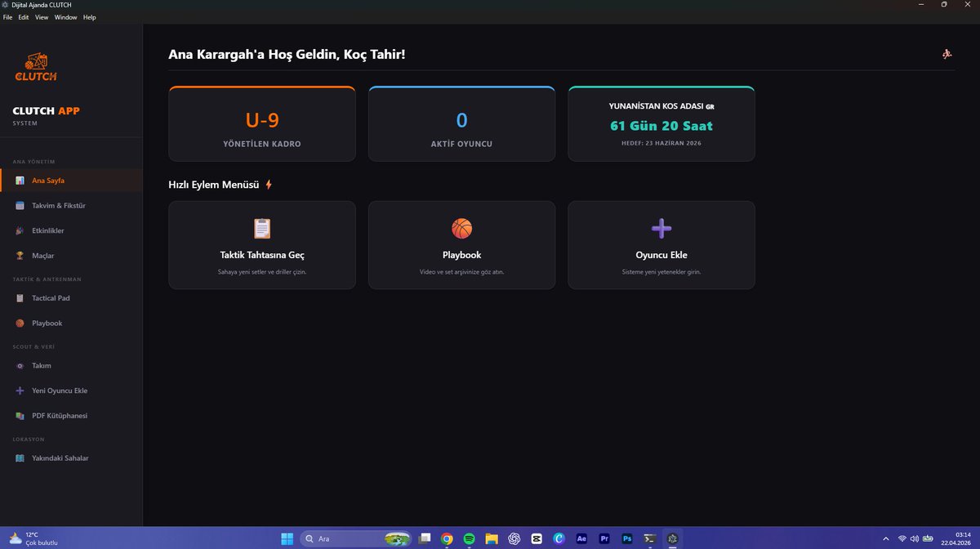Open the View menu

coord(41,16)
